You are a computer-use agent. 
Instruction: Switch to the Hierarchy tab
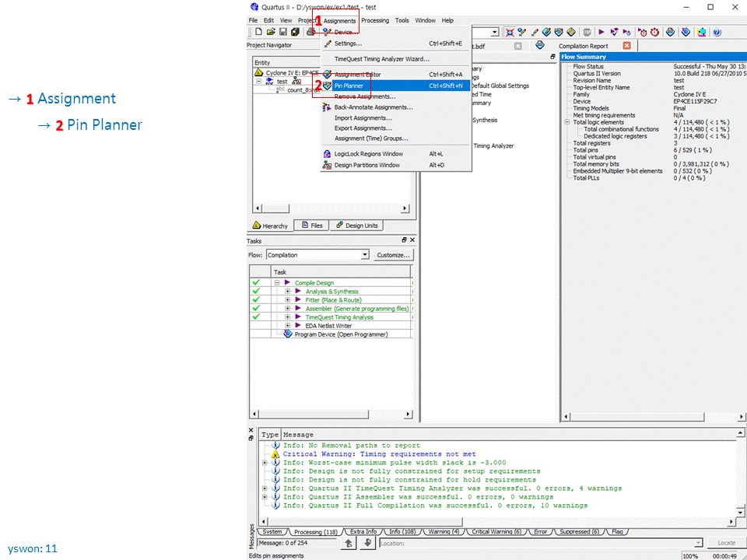click(270, 226)
